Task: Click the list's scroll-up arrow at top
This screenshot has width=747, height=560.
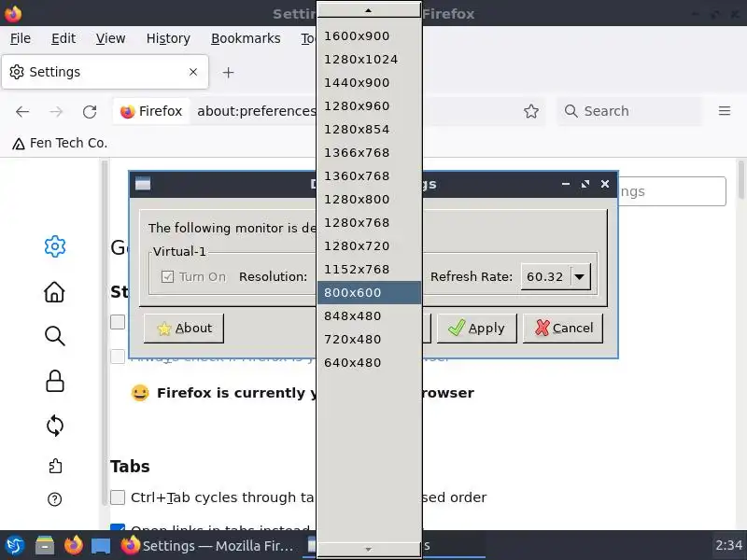Action: (369, 10)
